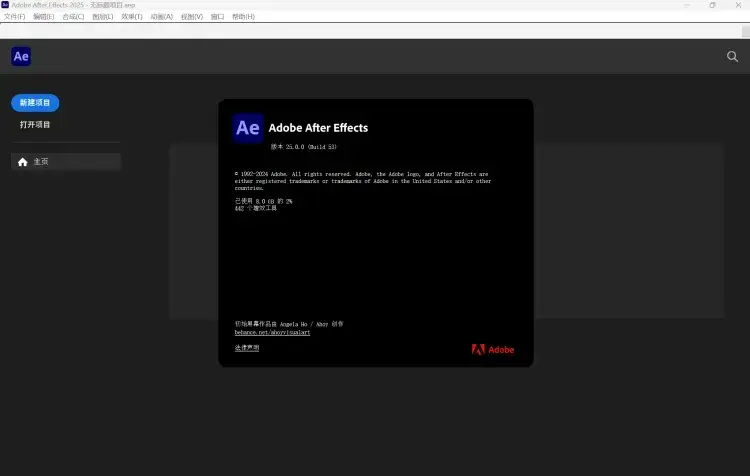Open the 动画(A) menu
The width and height of the screenshot is (750, 476).
[161, 17]
